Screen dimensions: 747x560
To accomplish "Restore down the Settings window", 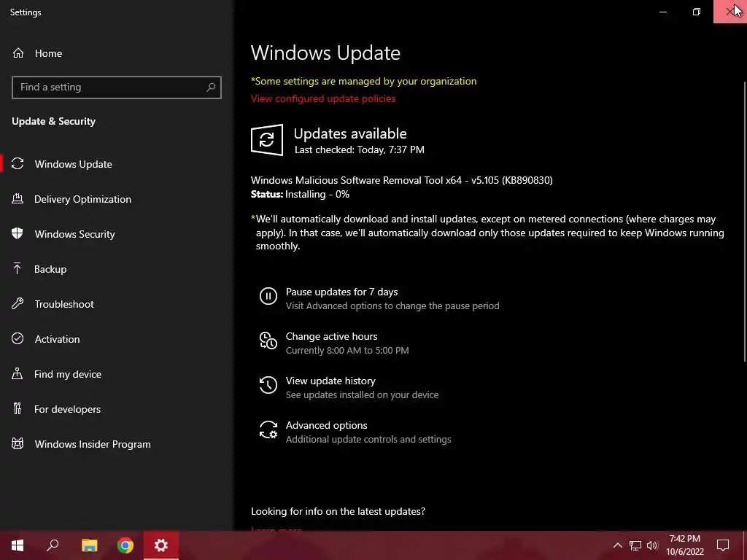I will point(697,12).
